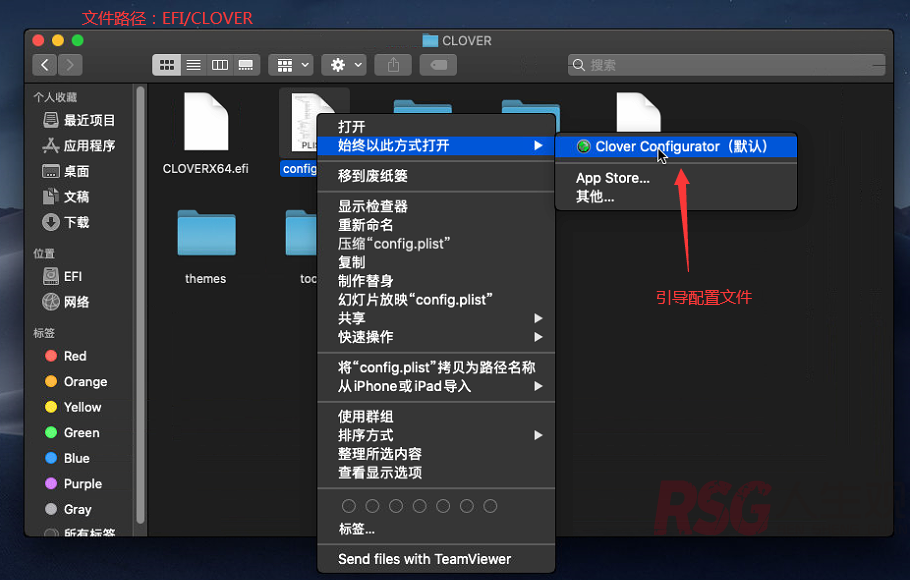Expand the 排序方式 submenu
This screenshot has width=910, height=580.
(x=436, y=435)
